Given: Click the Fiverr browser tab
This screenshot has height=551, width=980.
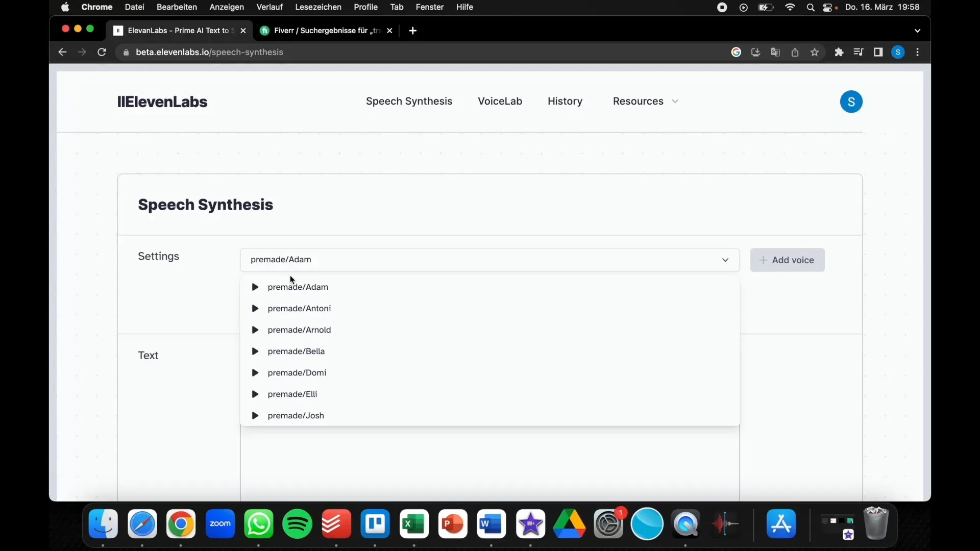Looking at the screenshot, I should point(327,30).
